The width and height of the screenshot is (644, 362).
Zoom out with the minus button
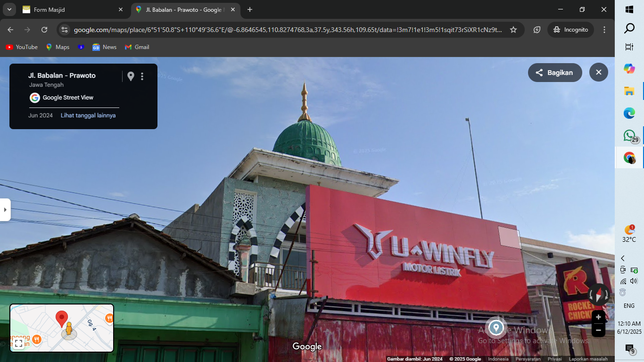598,330
